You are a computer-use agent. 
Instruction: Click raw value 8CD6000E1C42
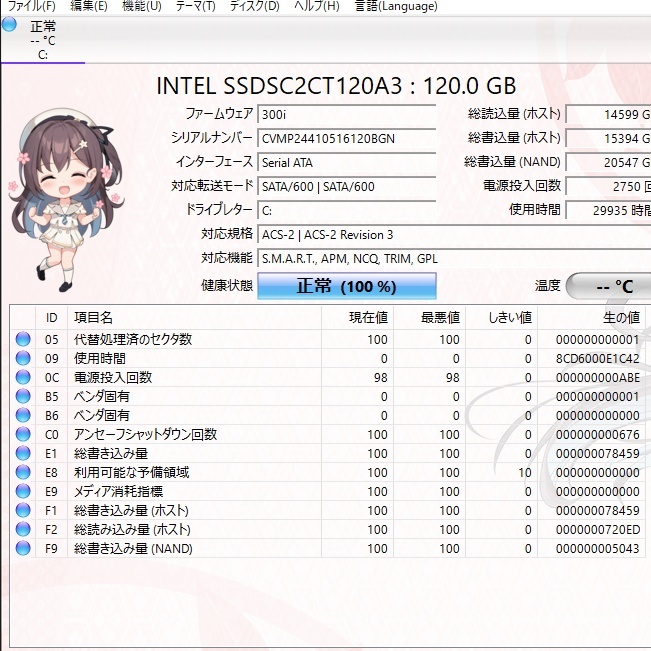point(597,358)
